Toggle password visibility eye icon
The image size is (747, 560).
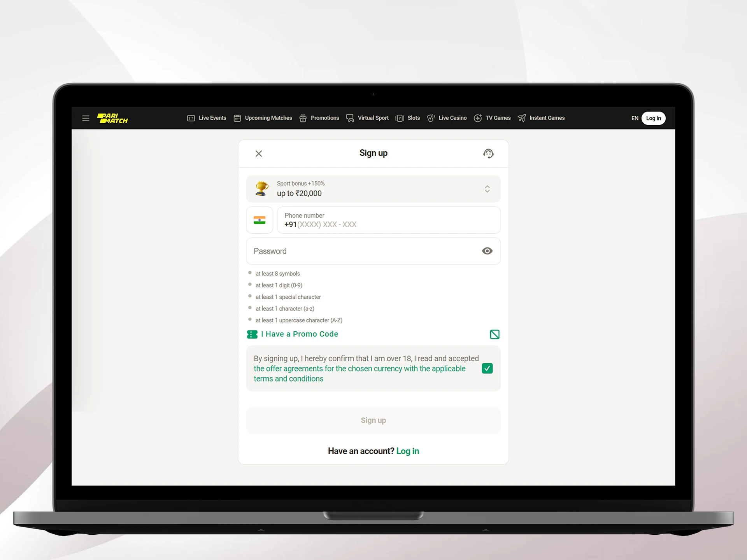click(487, 251)
